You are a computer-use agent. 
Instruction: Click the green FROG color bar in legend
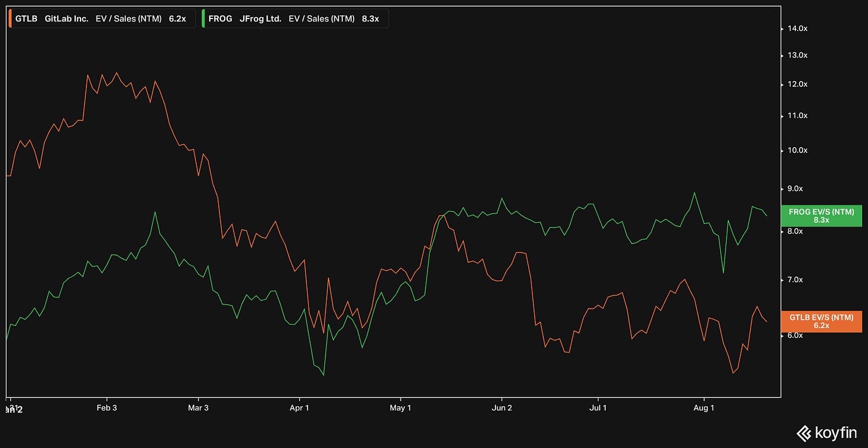pyautogui.click(x=203, y=18)
